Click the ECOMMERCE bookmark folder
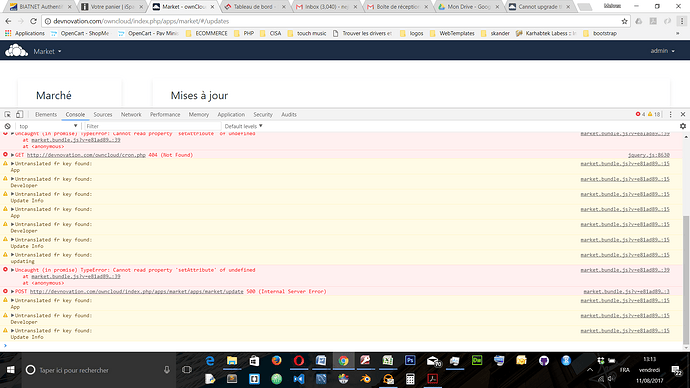Image resolution: width=690 pixels, height=388 pixels. 207,33
